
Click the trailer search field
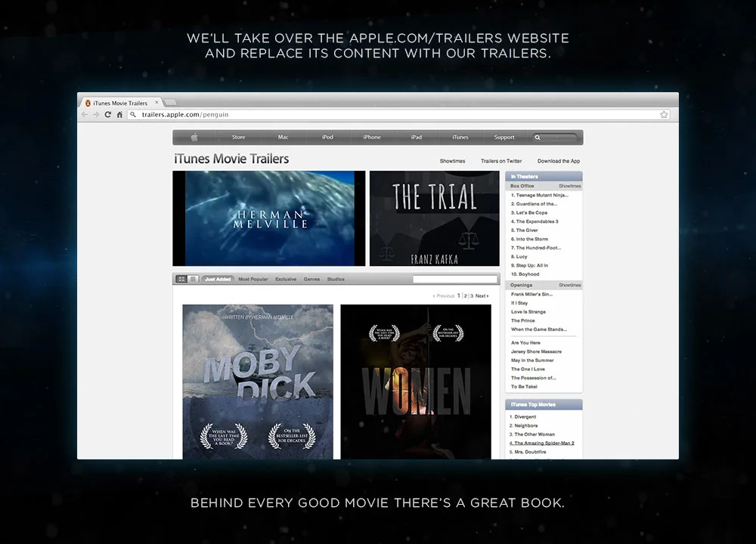[454, 279]
